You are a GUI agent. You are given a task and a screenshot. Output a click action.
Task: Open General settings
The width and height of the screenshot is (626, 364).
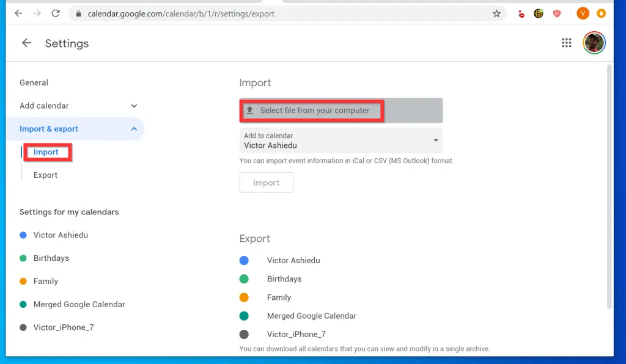(x=34, y=82)
